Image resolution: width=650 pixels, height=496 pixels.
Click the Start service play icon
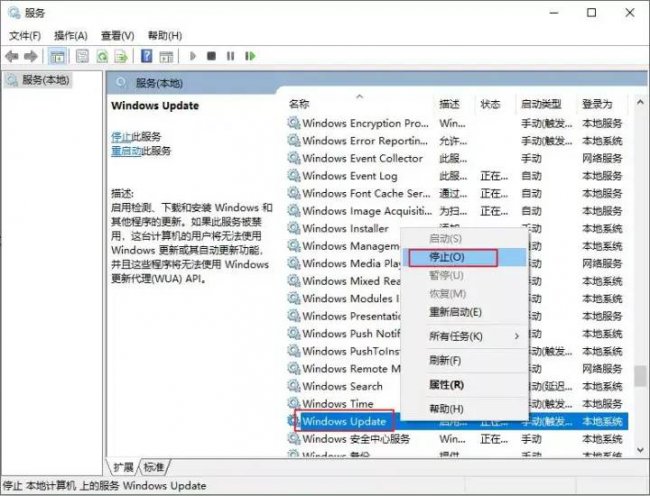click(193, 56)
